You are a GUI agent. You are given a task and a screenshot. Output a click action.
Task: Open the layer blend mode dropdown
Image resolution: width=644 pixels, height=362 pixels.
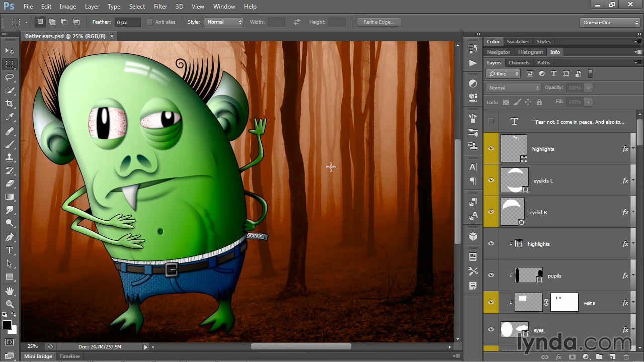pos(513,87)
